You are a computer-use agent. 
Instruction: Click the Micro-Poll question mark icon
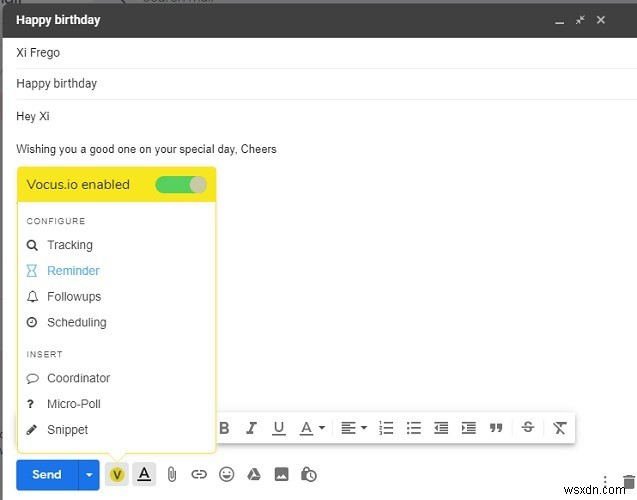tap(30, 404)
